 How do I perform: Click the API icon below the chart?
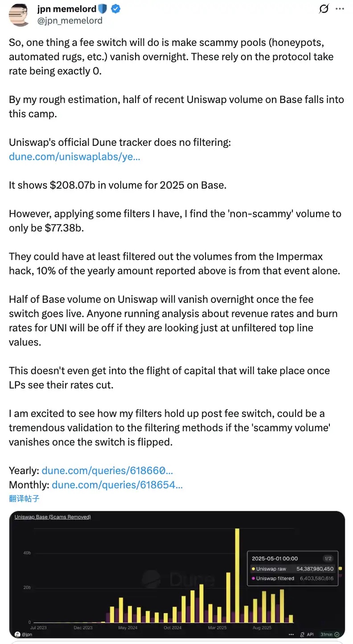(308, 634)
